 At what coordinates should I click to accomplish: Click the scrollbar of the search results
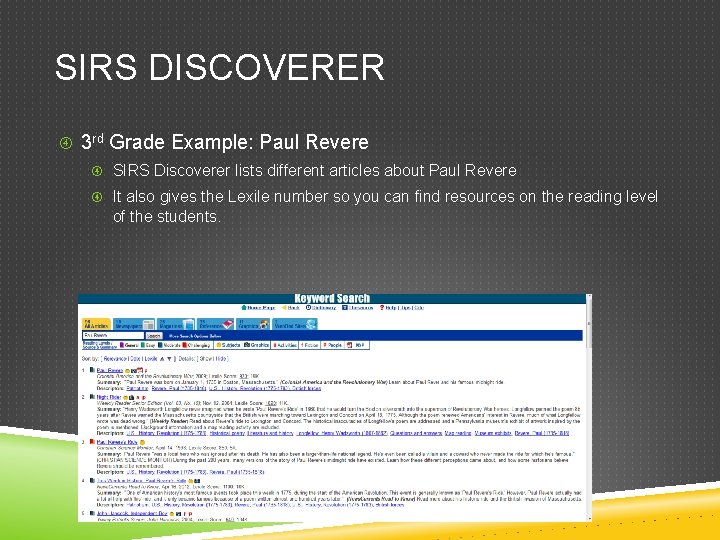[589, 408]
